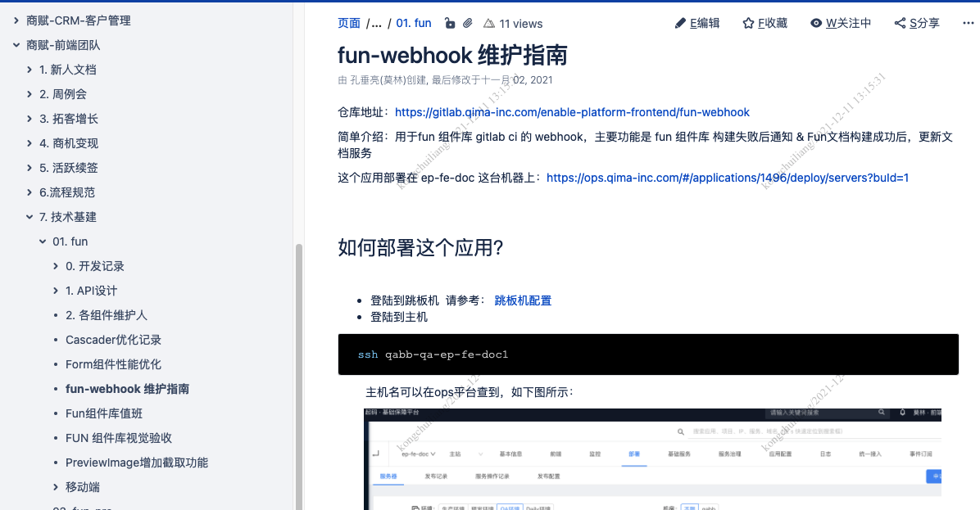Expand the breadcrumb ellipsis
The image size is (980, 510).
(x=376, y=24)
